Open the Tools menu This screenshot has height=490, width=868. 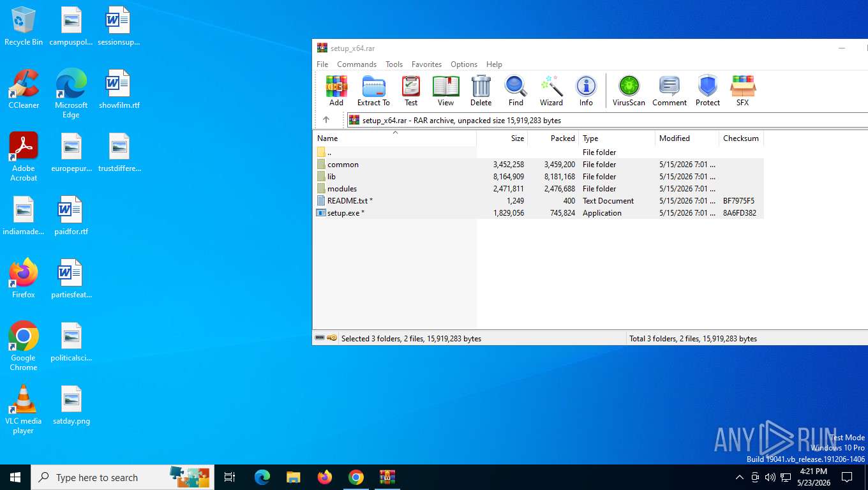pyautogui.click(x=394, y=64)
